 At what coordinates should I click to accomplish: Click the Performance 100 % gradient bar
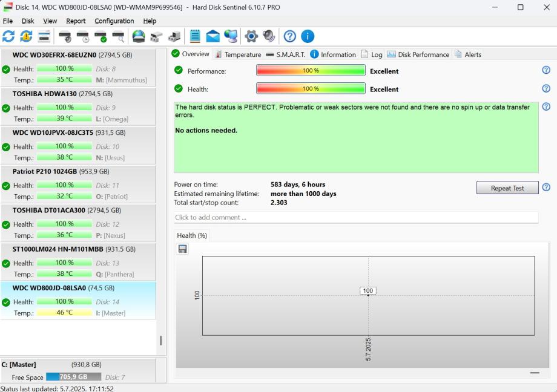(311, 70)
